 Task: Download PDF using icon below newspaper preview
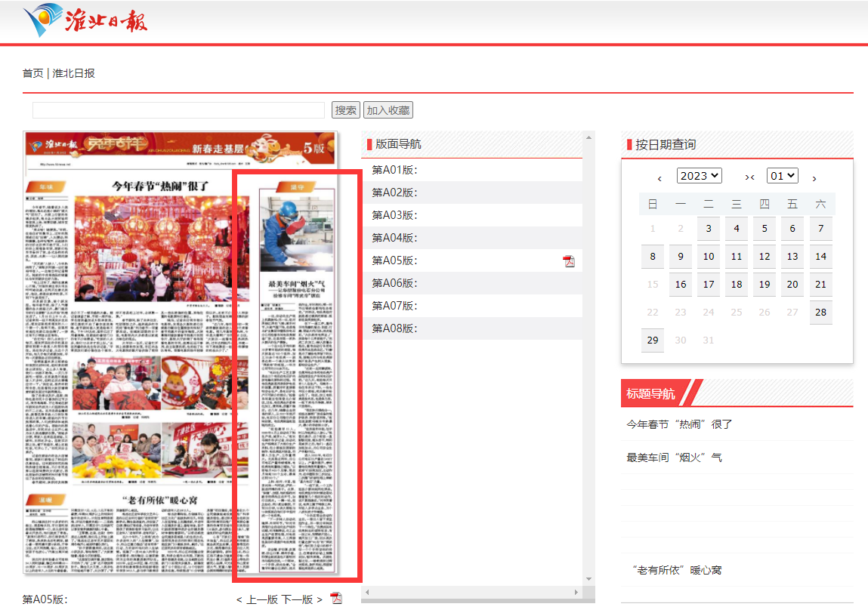click(x=336, y=599)
